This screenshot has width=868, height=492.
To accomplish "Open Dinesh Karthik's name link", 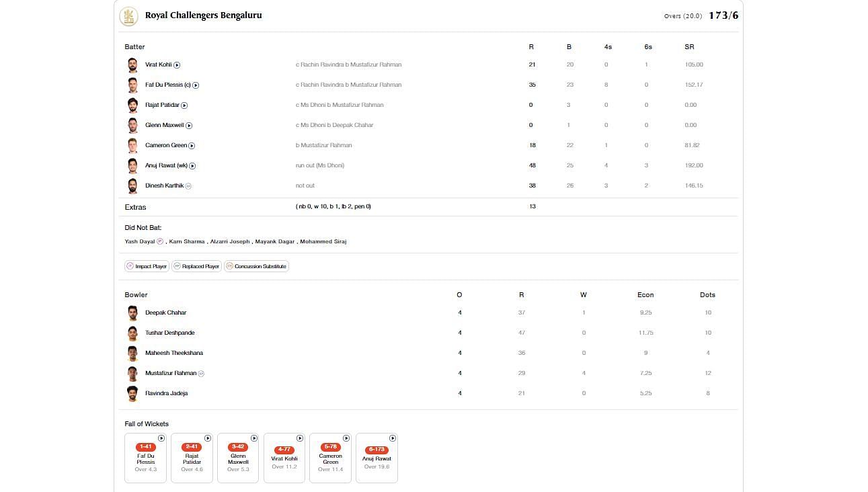I will point(164,186).
